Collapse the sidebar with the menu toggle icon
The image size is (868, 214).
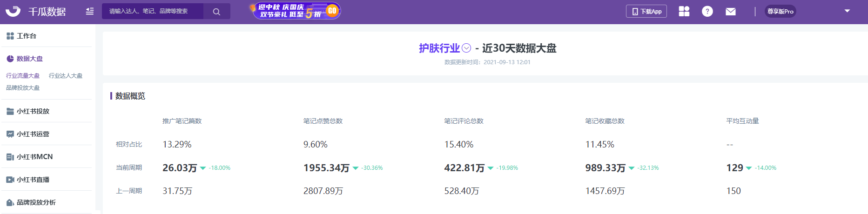pyautogui.click(x=90, y=11)
